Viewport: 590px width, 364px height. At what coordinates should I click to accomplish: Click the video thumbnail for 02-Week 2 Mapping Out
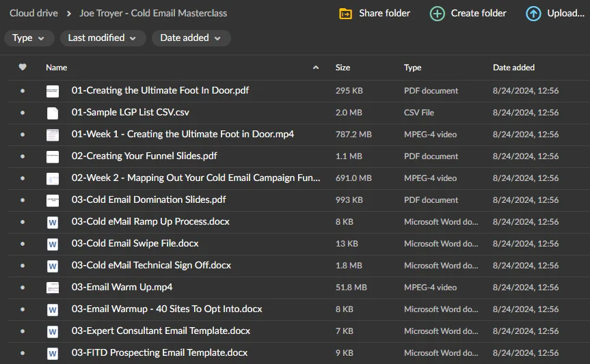(53, 178)
